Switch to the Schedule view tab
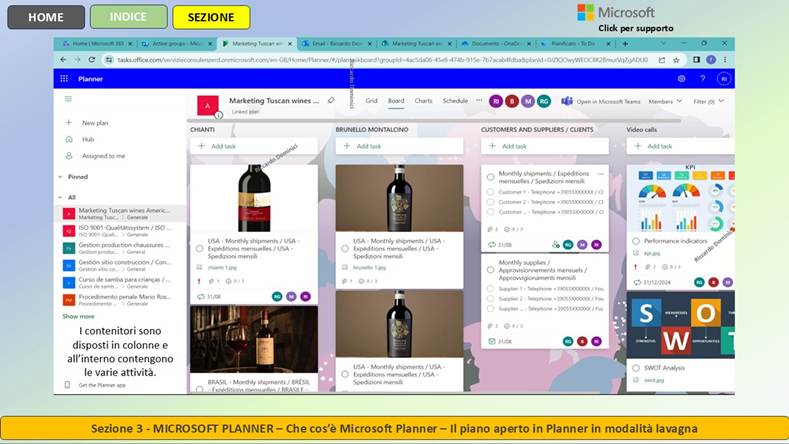Image resolution: width=789 pixels, height=444 pixels. coord(455,101)
